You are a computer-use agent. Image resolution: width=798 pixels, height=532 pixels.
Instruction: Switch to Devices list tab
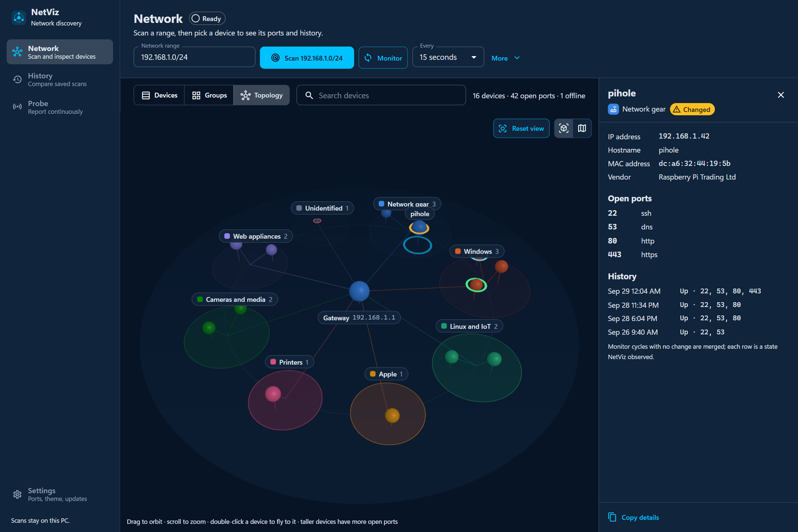click(159, 95)
